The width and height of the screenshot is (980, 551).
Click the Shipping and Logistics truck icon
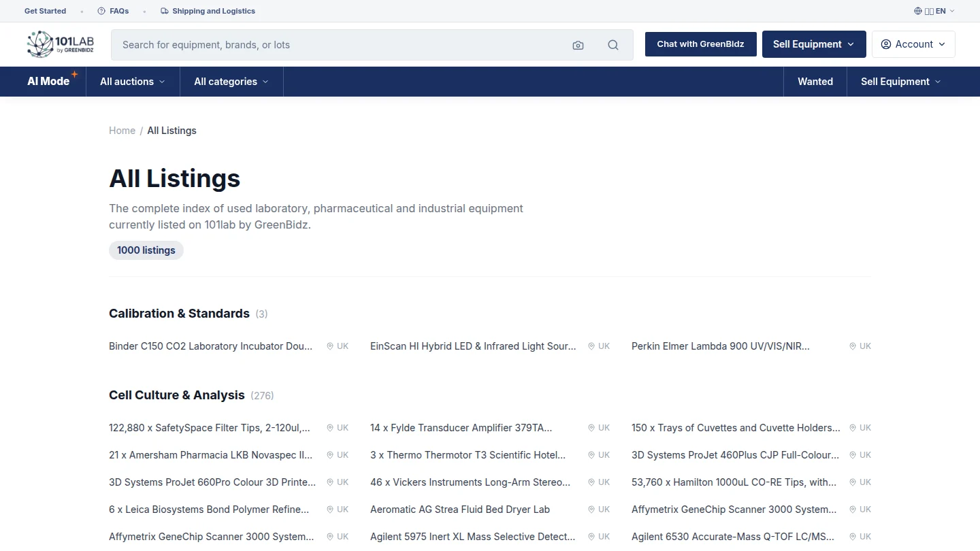pos(165,11)
